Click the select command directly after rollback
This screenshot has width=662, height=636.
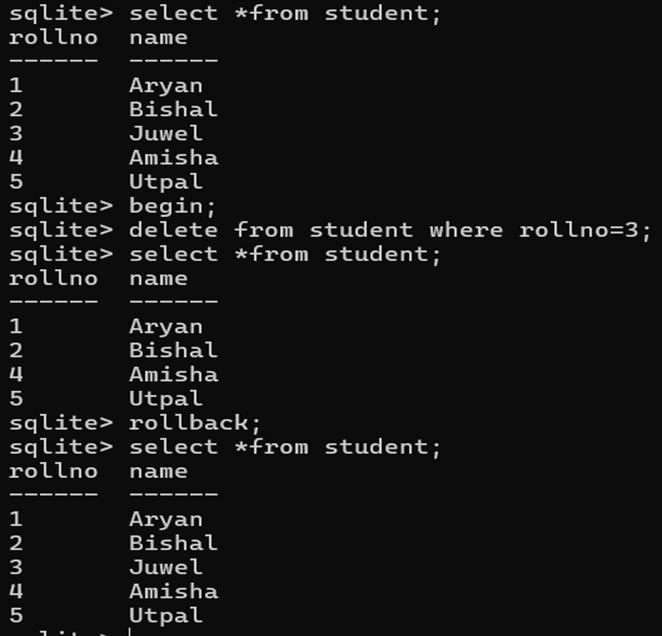click(x=285, y=447)
